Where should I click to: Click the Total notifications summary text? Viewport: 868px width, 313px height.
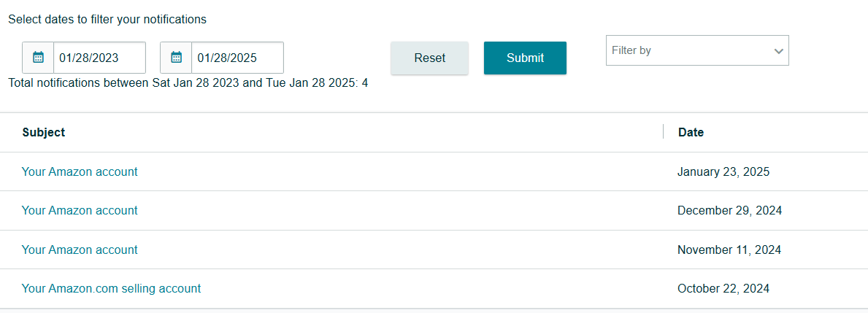pos(188,83)
